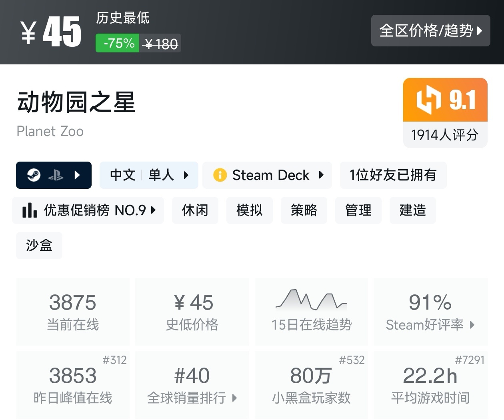Tap the Planet Zoo English title
Viewport: 504px width, 420px height.
(50, 131)
